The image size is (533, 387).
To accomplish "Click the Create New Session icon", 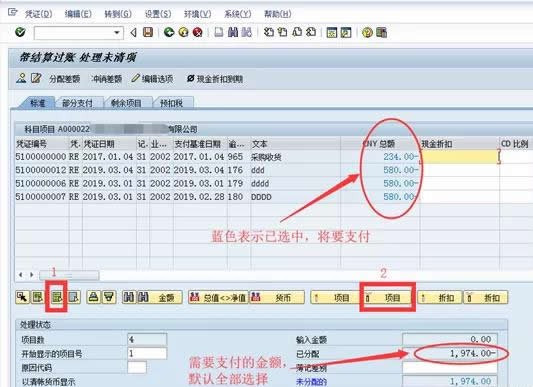I will [x=331, y=33].
